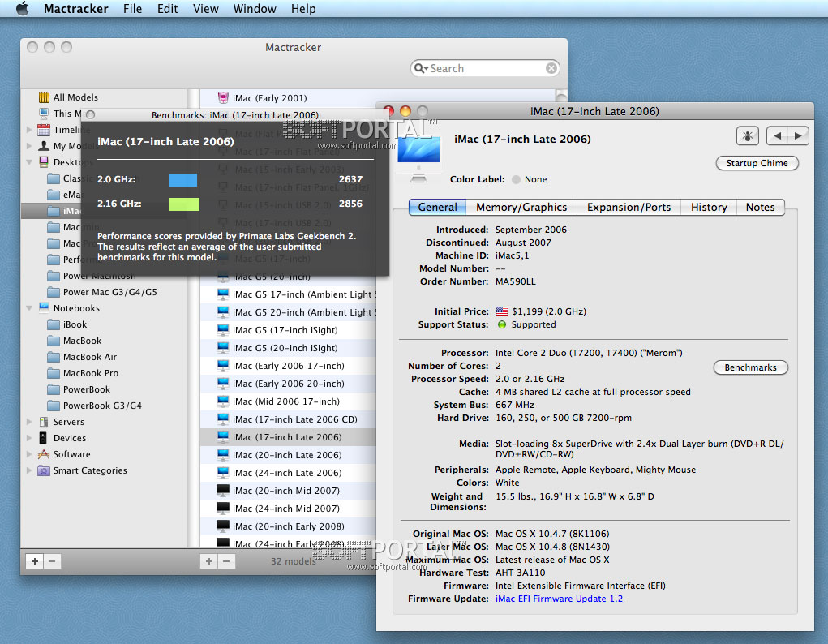The image size is (828, 644).
Task: Go to next model with right arrow
Action: click(x=798, y=135)
